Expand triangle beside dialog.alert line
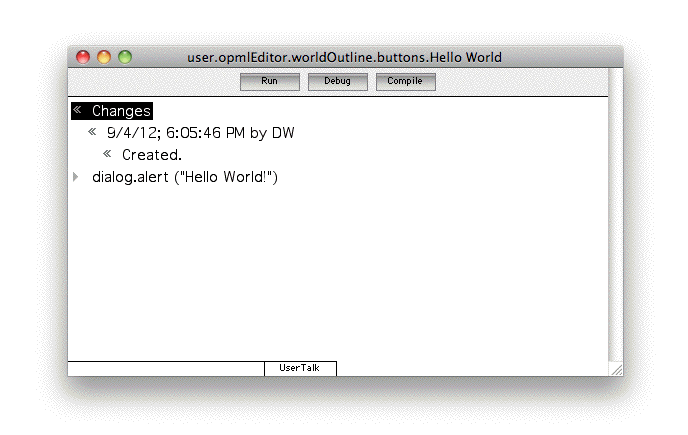This screenshot has width=688, height=435. [76, 176]
